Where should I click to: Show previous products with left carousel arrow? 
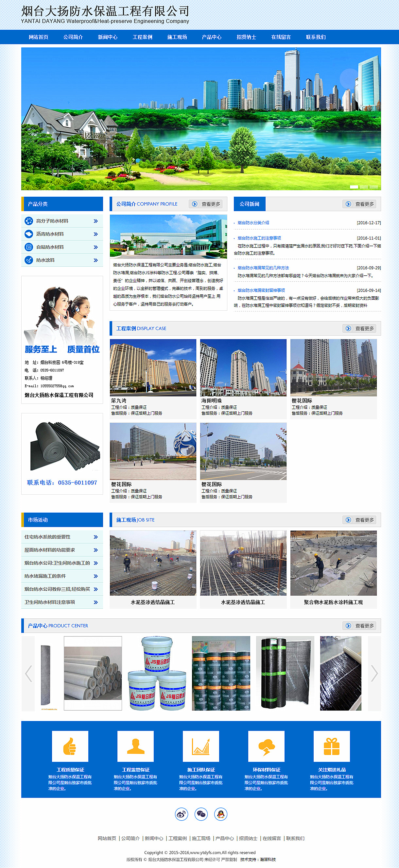pos(28,673)
